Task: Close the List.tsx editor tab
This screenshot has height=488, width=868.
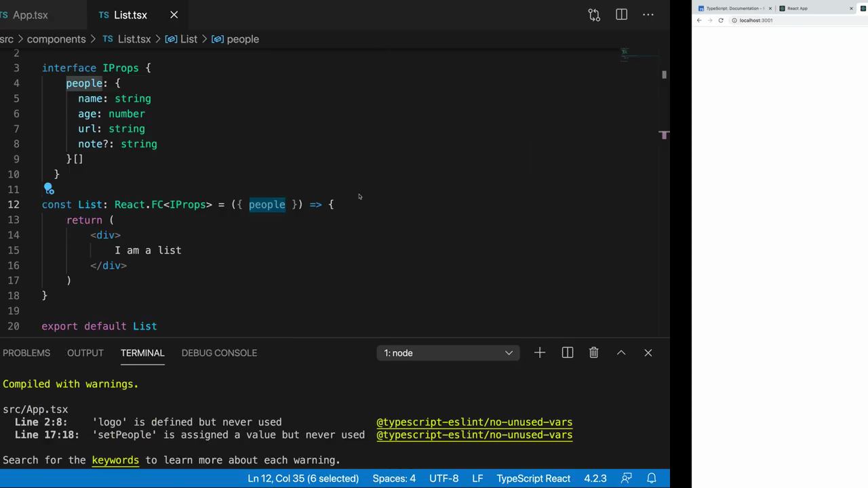Action: (174, 15)
